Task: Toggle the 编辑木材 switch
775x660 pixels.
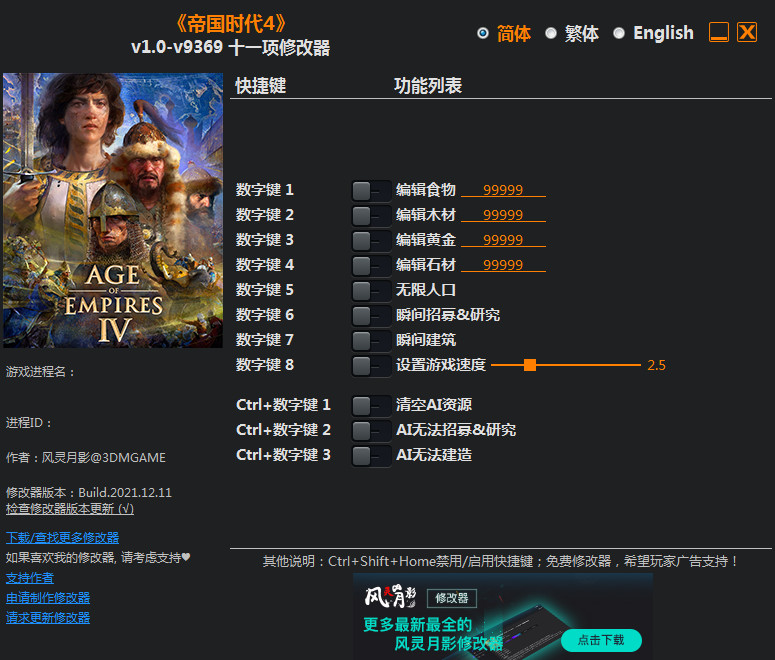Action: click(x=371, y=216)
